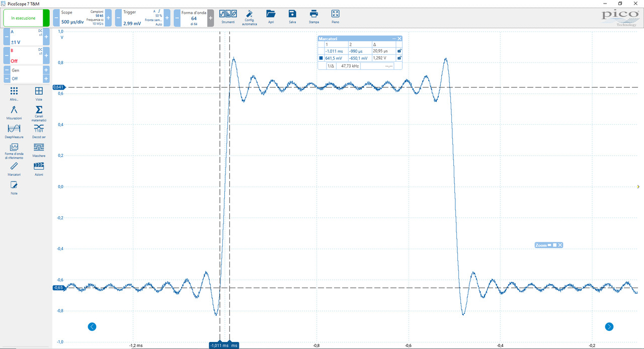Click channel B plus button
This screenshot has height=349, width=644.
pyautogui.click(x=46, y=55)
